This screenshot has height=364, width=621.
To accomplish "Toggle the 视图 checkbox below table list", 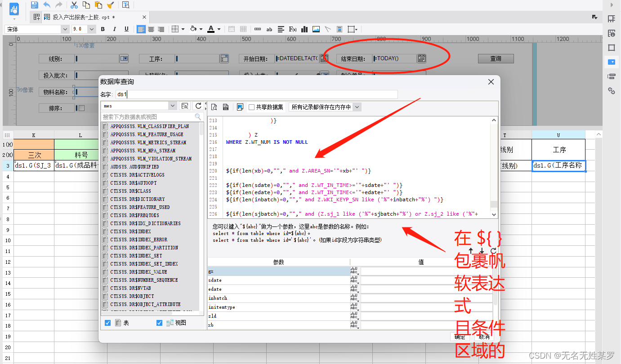I will pyautogui.click(x=160, y=323).
